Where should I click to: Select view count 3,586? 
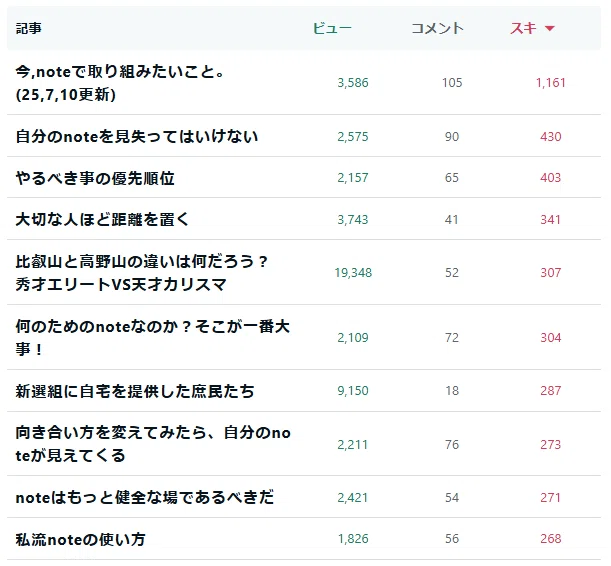pyautogui.click(x=353, y=83)
